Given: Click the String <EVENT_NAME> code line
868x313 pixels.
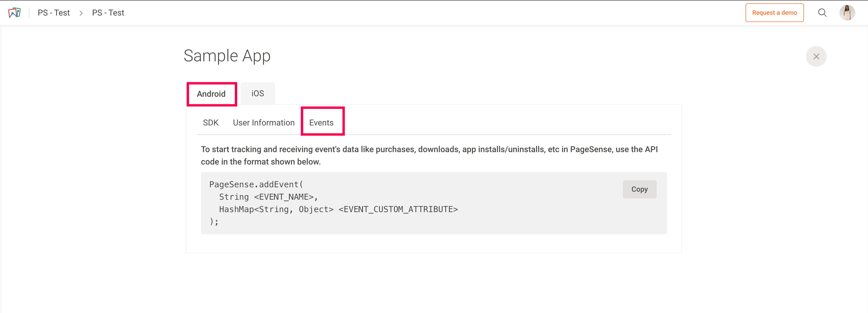Looking at the screenshot, I should pyautogui.click(x=268, y=197).
